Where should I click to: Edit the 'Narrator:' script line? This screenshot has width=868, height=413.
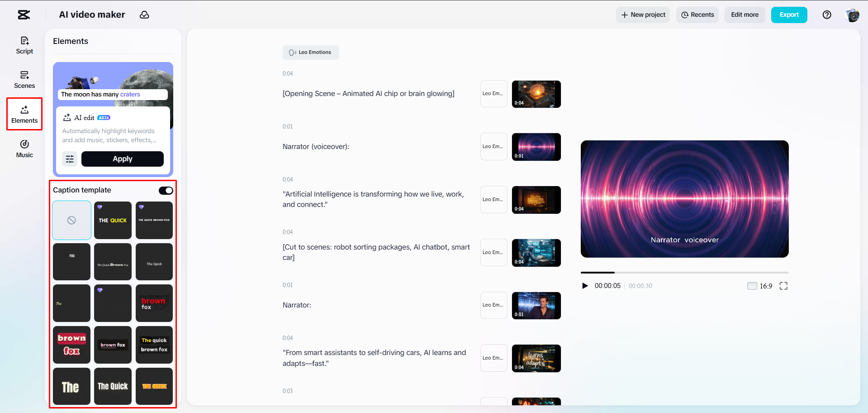pos(297,305)
